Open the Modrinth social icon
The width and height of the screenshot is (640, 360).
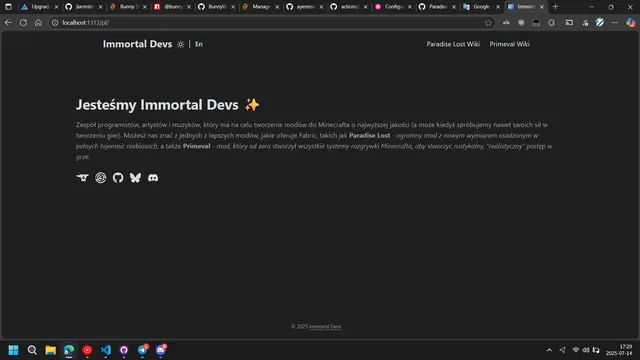[100, 178]
